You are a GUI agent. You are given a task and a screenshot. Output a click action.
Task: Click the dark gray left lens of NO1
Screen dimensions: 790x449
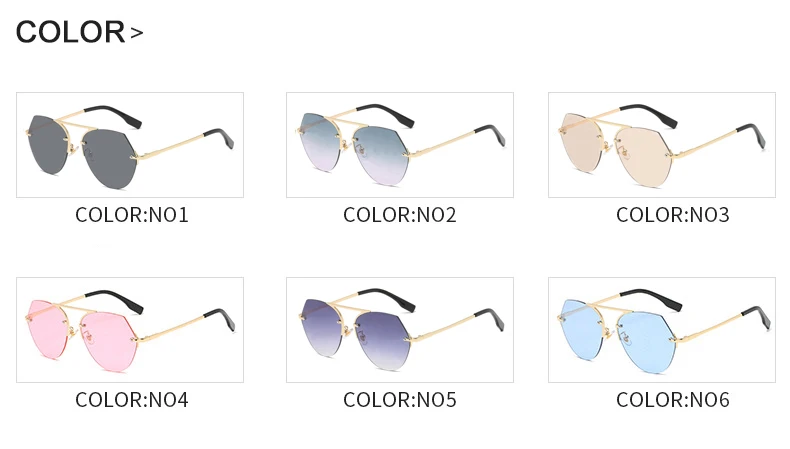point(47,144)
